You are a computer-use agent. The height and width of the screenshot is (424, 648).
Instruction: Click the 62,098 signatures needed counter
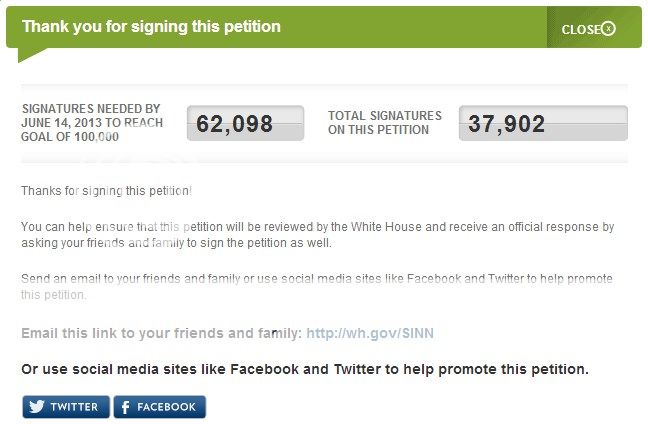[245, 124]
